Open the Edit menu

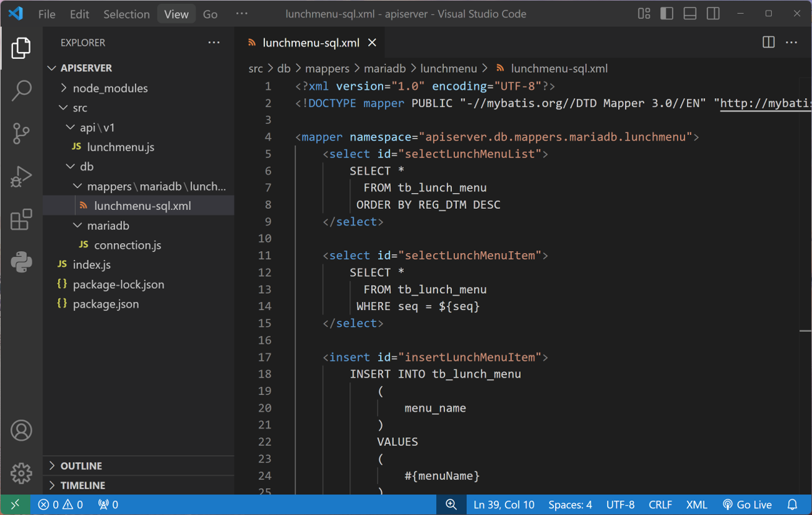tap(79, 14)
